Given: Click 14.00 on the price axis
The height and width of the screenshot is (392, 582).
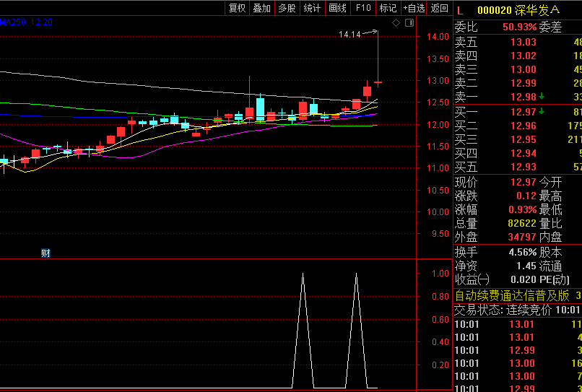Looking at the screenshot, I should click(x=438, y=37).
